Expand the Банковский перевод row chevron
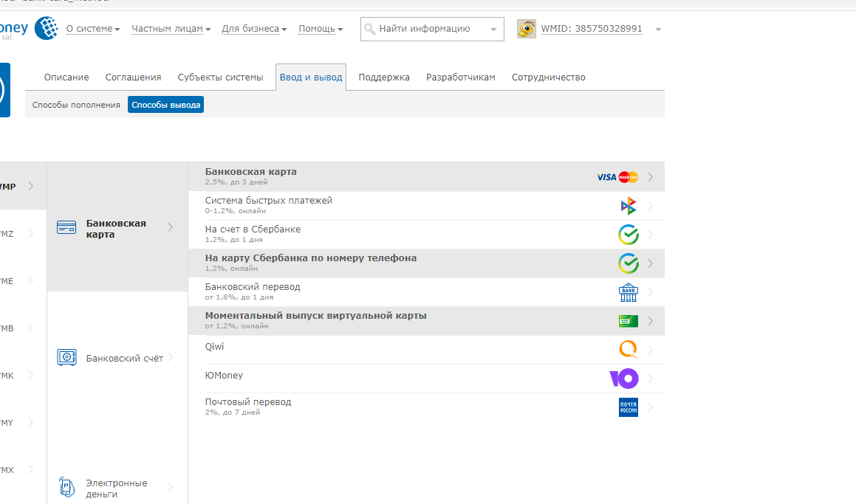Image resolution: width=856 pixels, height=504 pixels. coord(650,292)
